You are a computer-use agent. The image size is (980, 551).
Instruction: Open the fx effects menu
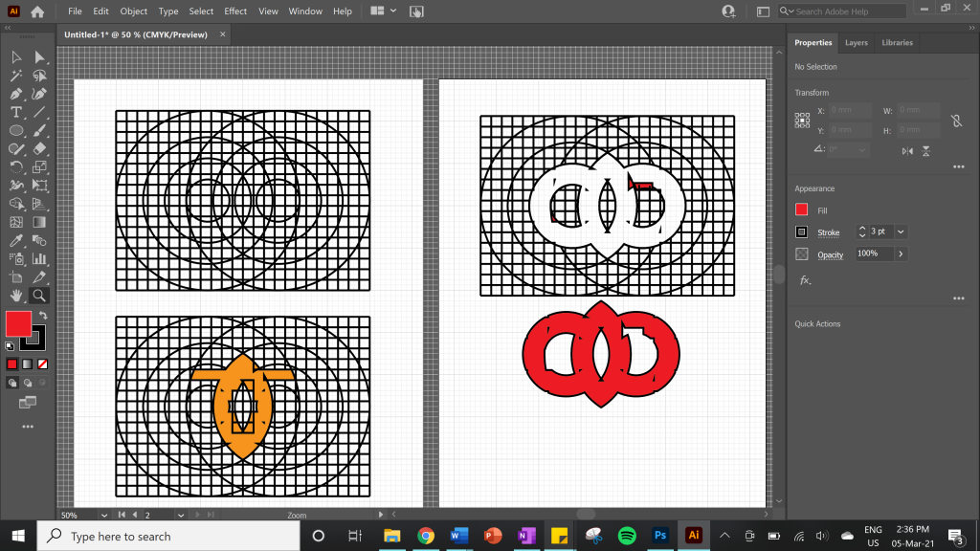click(x=805, y=280)
